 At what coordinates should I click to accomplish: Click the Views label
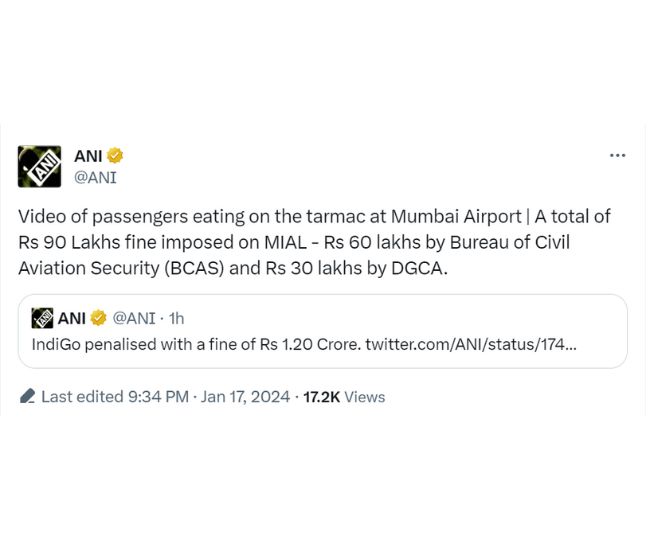(x=364, y=397)
